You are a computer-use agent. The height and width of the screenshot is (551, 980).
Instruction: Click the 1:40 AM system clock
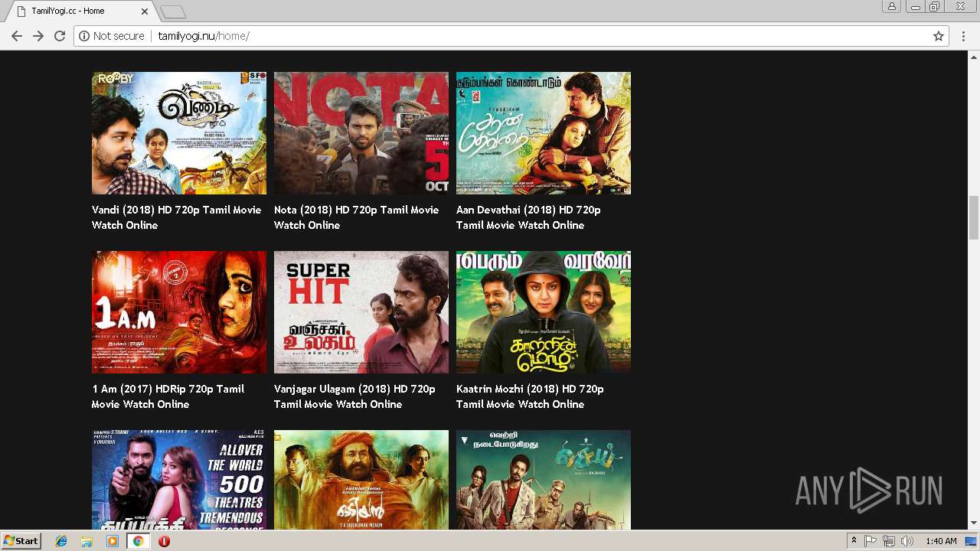pyautogui.click(x=941, y=541)
